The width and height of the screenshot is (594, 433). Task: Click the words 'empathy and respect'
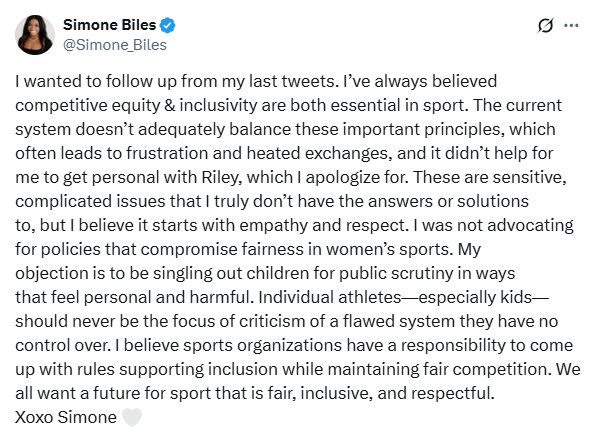[x=322, y=225]
